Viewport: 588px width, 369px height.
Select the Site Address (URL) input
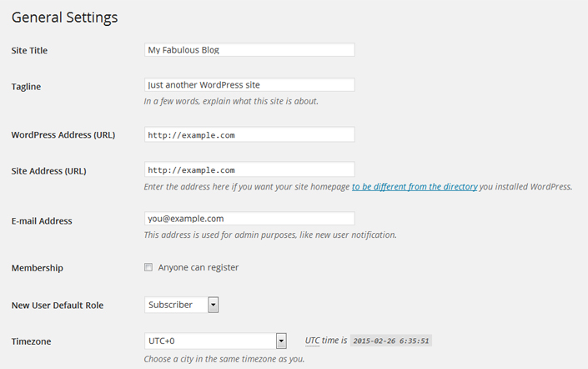249,169
